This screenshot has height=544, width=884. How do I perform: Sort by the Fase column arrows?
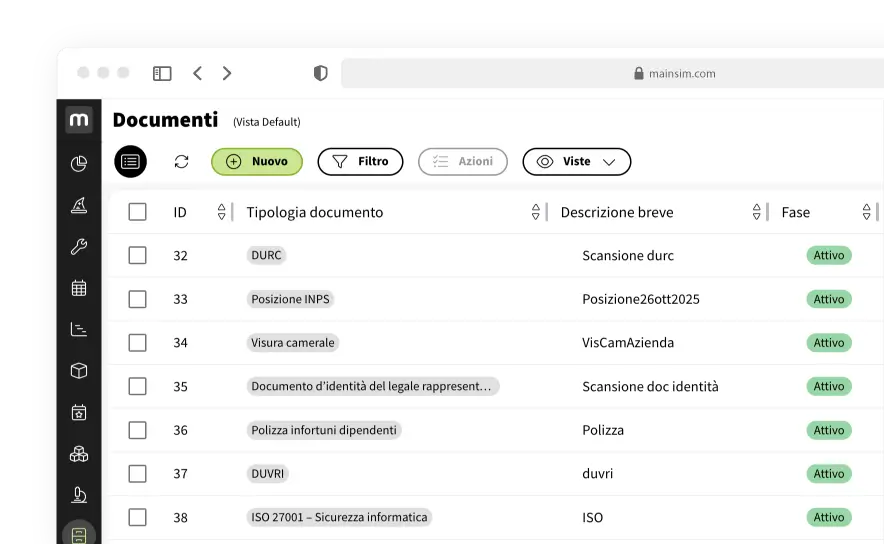pos(867,212)
